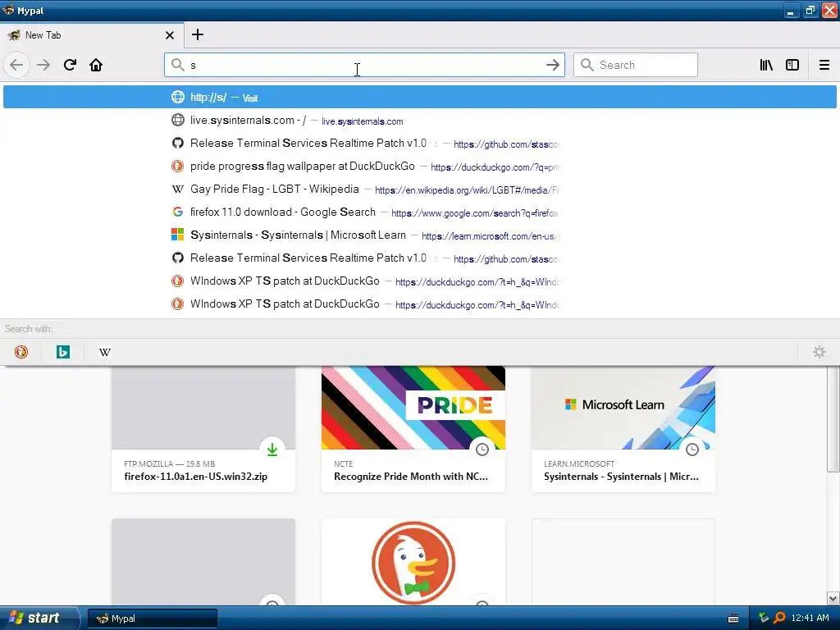The height and width of the screenshot is (630, 840).
Task: Open Sysinternals Microsoft Learn suggestion
Action: (420, 235)
